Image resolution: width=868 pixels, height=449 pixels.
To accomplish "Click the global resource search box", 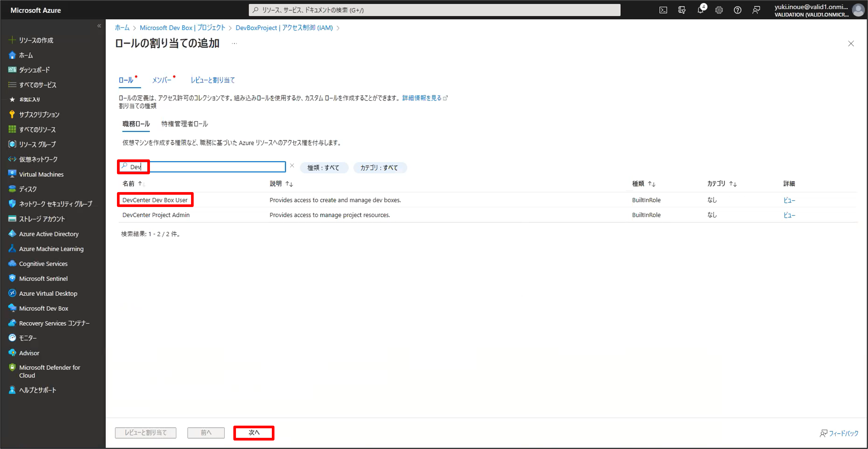I will click(434, 10).
